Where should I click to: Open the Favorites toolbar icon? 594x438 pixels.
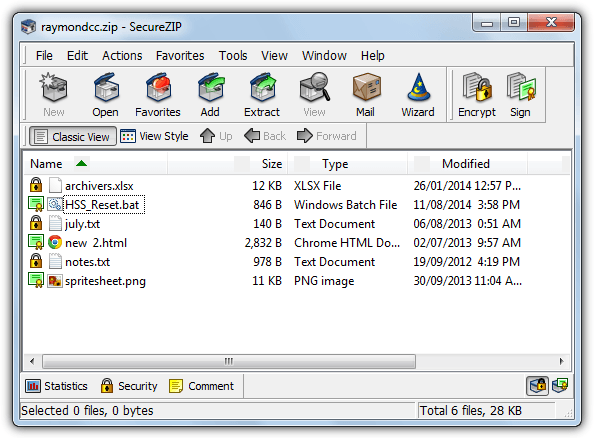click(x=158, y=88)
